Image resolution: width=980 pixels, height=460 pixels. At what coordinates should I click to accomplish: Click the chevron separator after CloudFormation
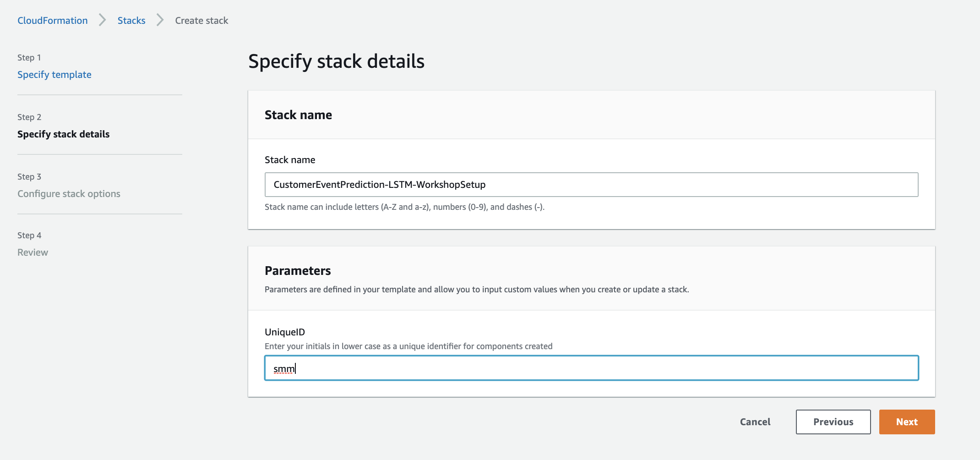pos(103,21)
